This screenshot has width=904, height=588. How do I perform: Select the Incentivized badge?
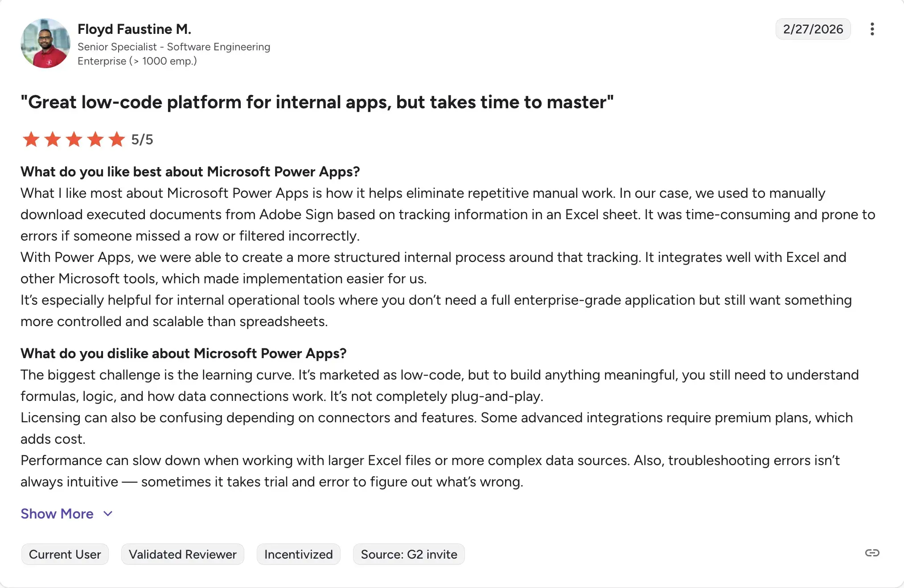[x=298, y=554]
